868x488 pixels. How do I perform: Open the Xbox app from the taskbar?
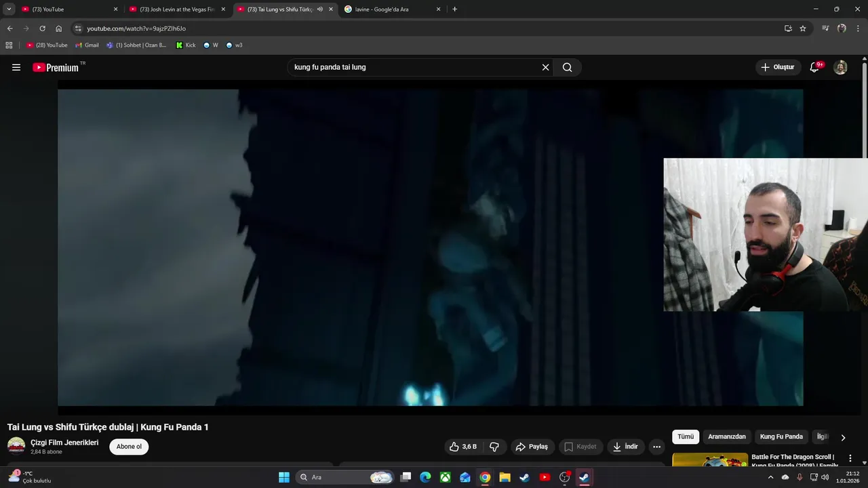tap(445, 477)
